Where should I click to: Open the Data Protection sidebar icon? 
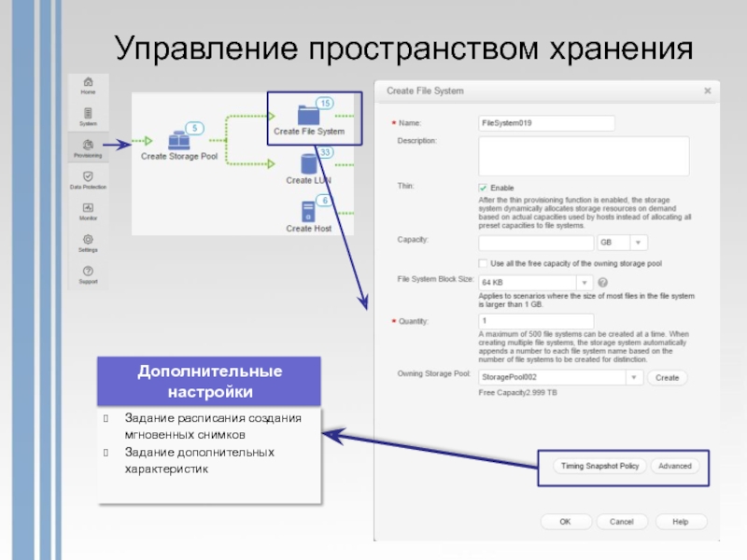tap(88, 180)
